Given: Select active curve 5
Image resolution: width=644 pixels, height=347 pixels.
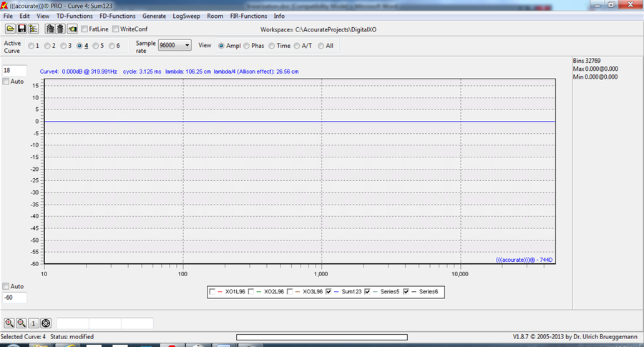Looking at the screenshot, I should coord(96,46).
